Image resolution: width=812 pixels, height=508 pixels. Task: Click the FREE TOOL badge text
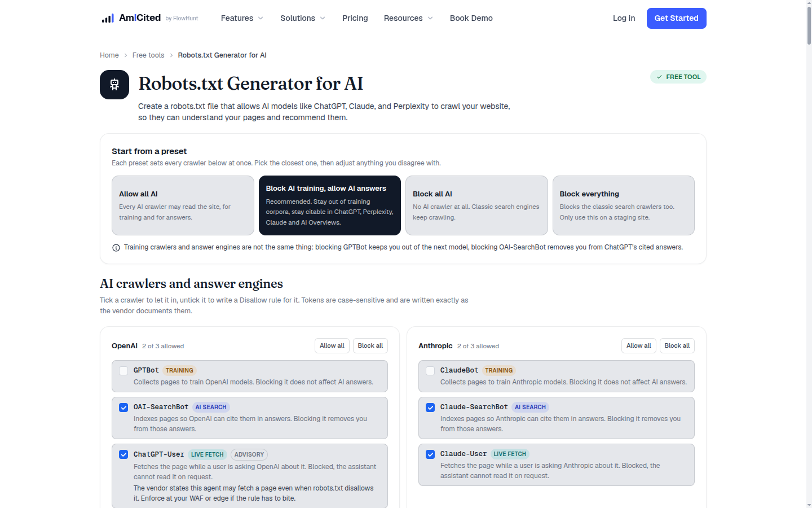pos(683,77)
